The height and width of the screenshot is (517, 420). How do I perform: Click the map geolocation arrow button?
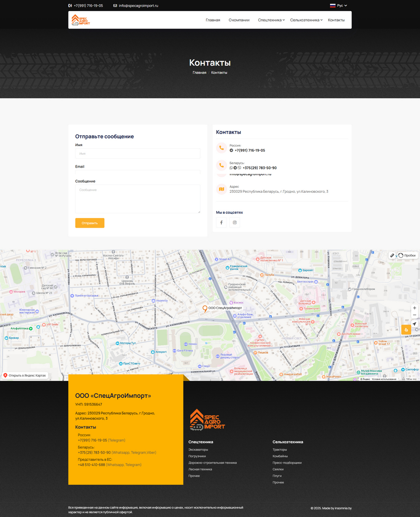click(415, 324)
